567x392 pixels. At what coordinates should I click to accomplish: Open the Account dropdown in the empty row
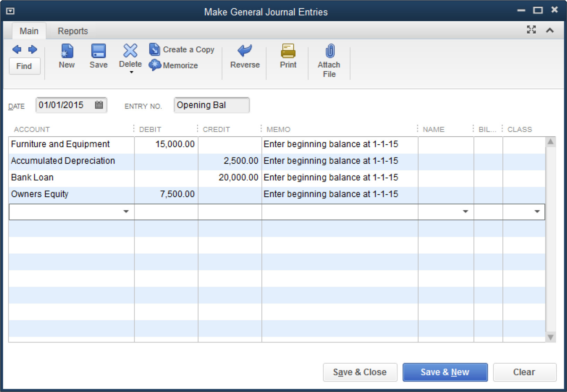tap(126, 212)
